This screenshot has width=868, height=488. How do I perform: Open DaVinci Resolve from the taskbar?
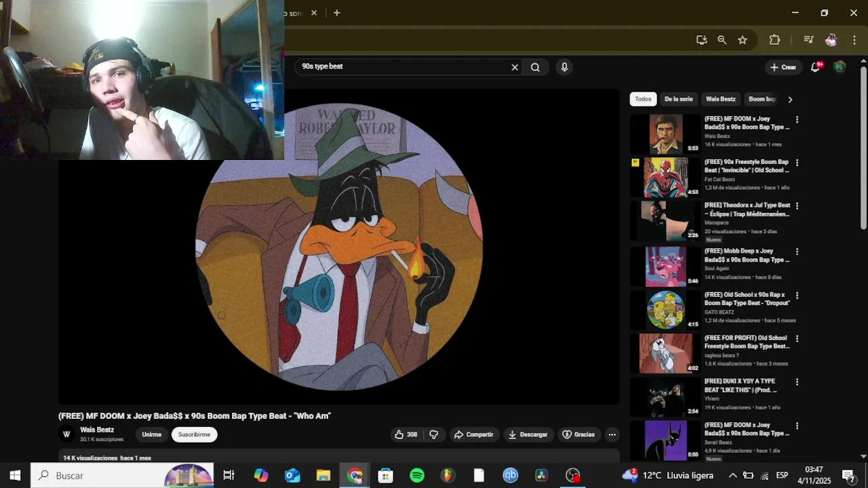(x=541, y=475)
